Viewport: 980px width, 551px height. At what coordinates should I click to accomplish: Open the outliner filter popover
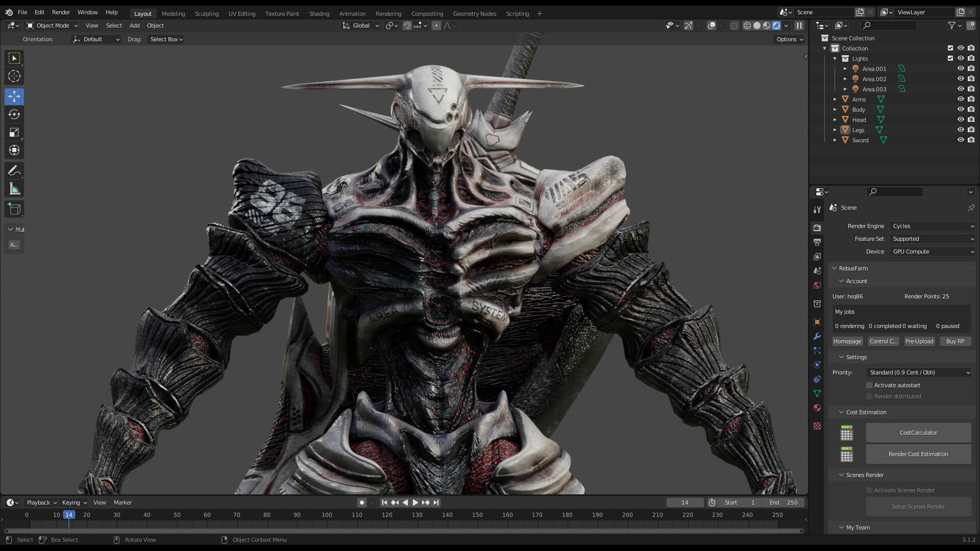coord(954,26)
